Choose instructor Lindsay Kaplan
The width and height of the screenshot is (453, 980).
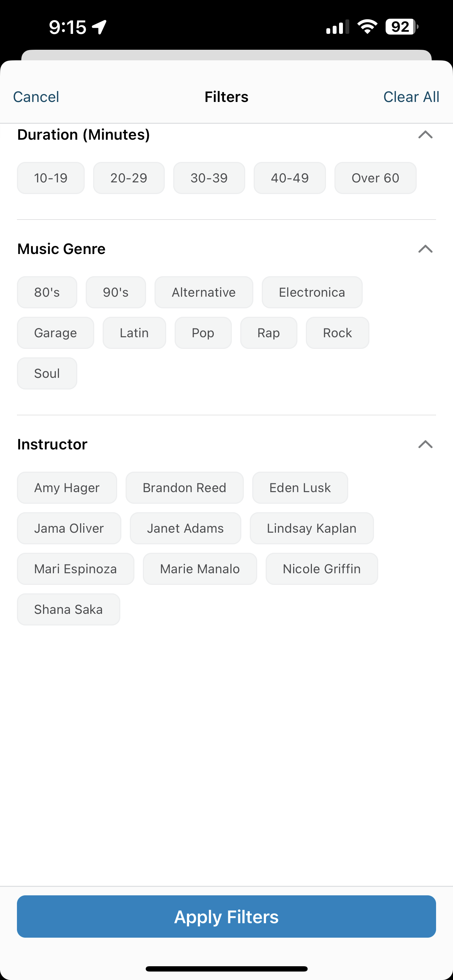tap(312, 528)
